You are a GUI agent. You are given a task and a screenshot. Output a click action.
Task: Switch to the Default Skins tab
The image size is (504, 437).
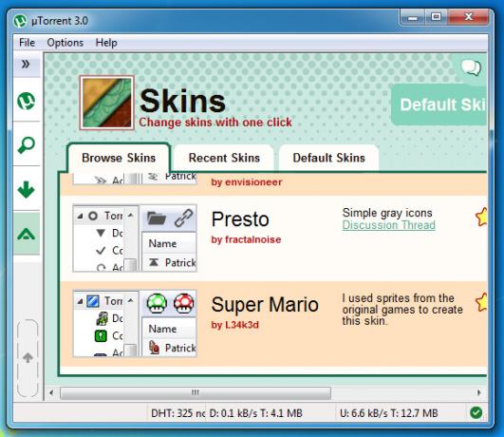pos(328,158)
